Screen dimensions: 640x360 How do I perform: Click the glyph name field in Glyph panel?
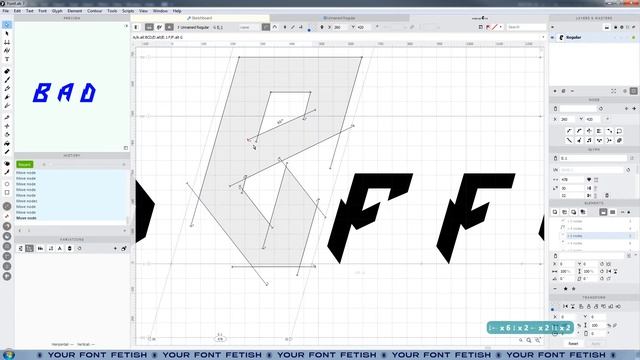click(x=593, y=158)
